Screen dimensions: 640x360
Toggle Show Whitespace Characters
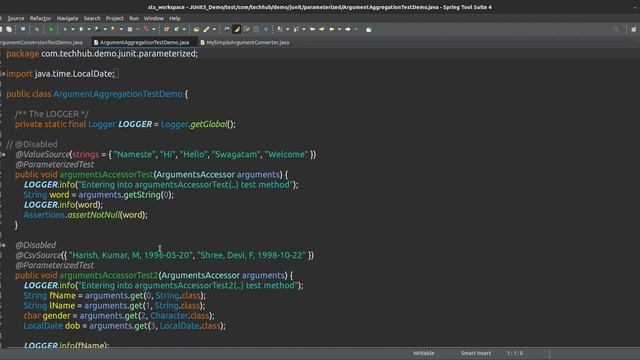coord(266,29)
